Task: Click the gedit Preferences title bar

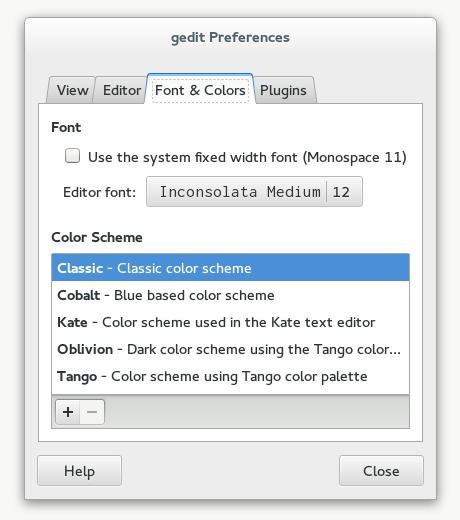Action: pos(230,37)
